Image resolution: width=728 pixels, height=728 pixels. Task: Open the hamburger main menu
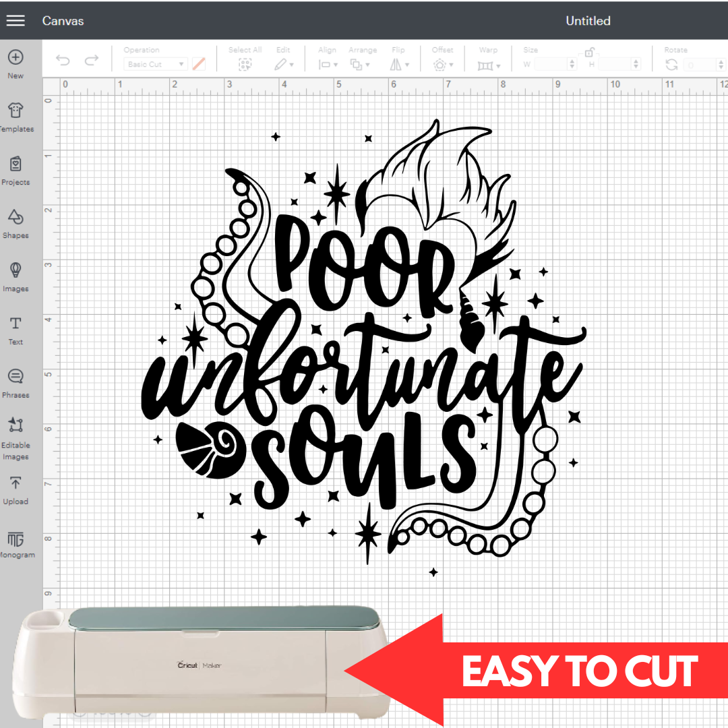(16, 20)
